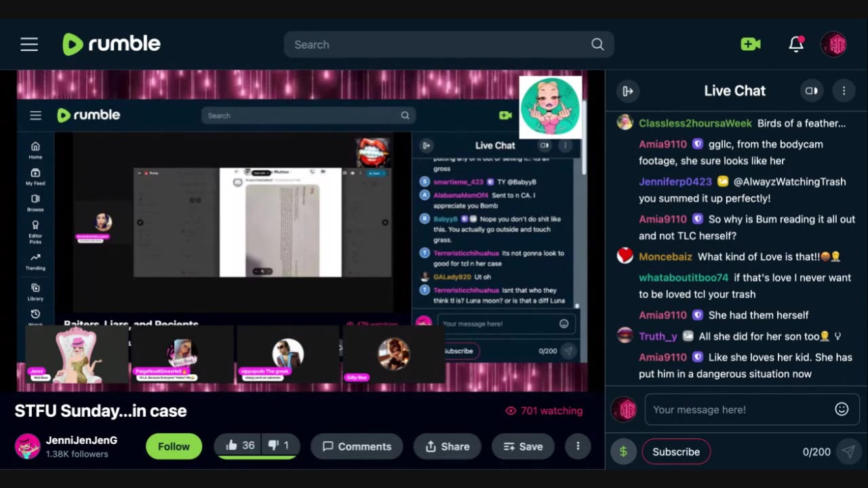The image size is (868, 488).
Task: Click the main Search field
Action: click(x=449, y=44)
